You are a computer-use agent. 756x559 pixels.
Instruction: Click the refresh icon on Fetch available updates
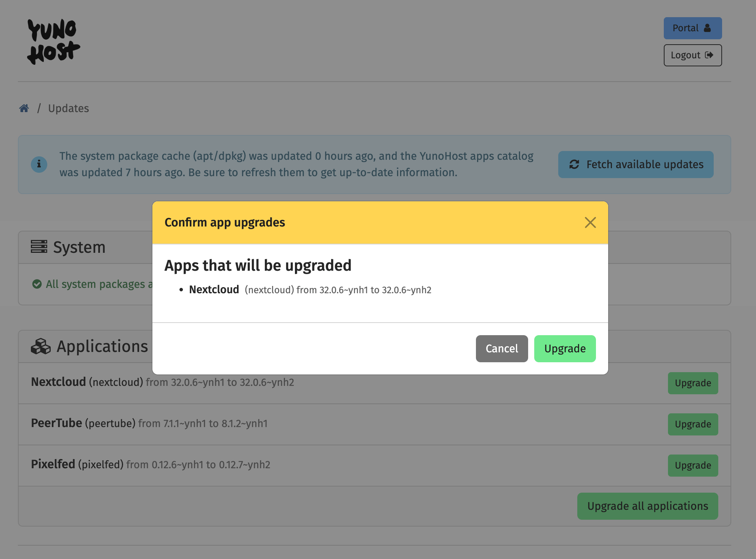574,164
